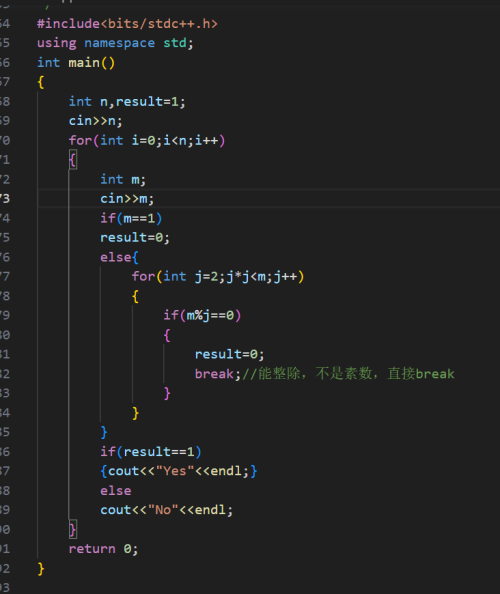Click 'result=0;' directly below if(m==1)
500x594 pixels.
click(x=135, y=238)
